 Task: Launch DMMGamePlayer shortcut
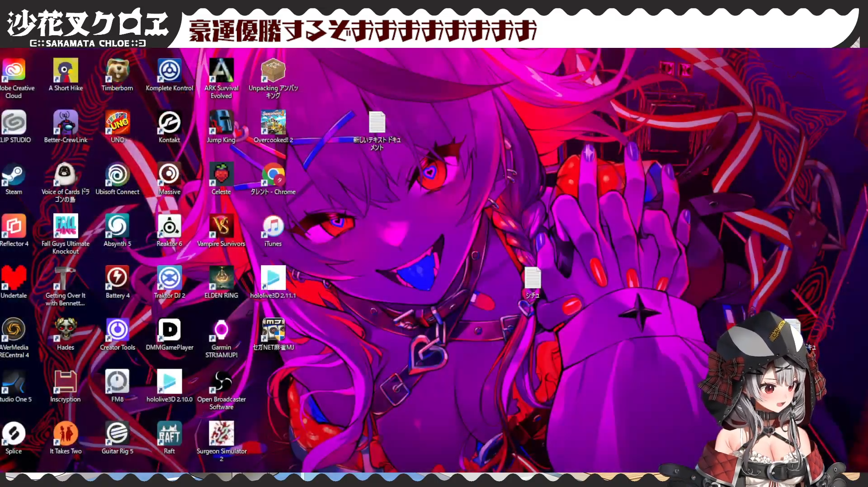[170, 330]
